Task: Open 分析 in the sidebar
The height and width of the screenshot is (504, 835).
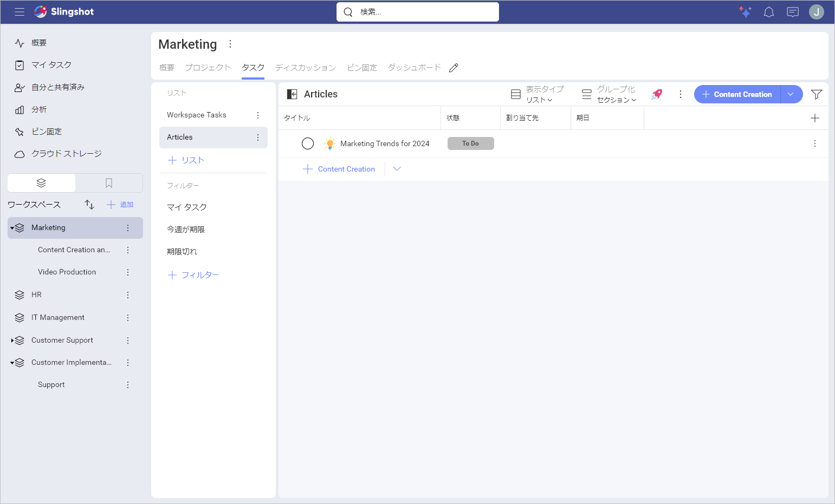Action: tap(39, 109)
